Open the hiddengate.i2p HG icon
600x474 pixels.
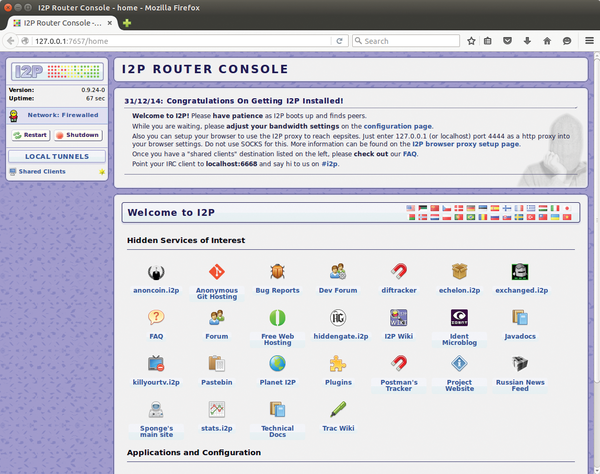point(338,318)
